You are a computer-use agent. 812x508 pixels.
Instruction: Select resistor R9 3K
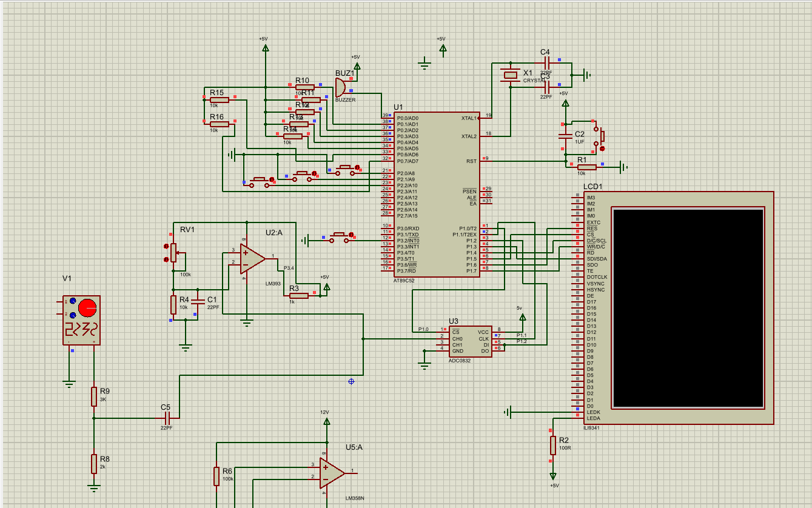pos(94,396)
